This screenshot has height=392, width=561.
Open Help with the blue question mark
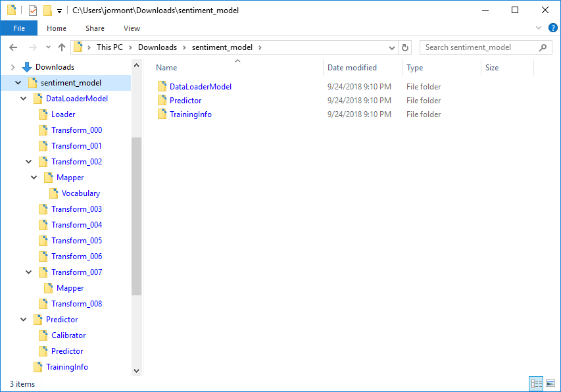(552, 28)
